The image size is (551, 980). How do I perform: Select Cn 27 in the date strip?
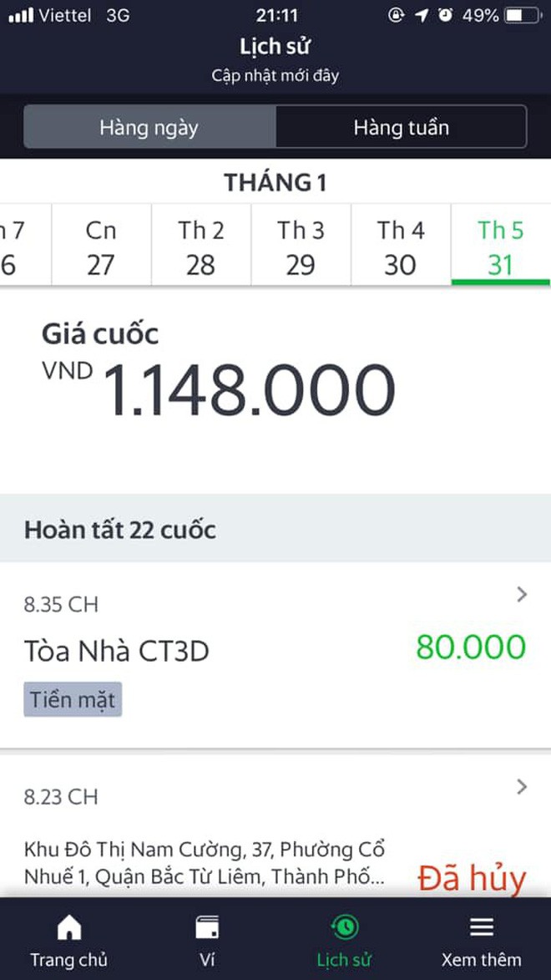point(100,246)
